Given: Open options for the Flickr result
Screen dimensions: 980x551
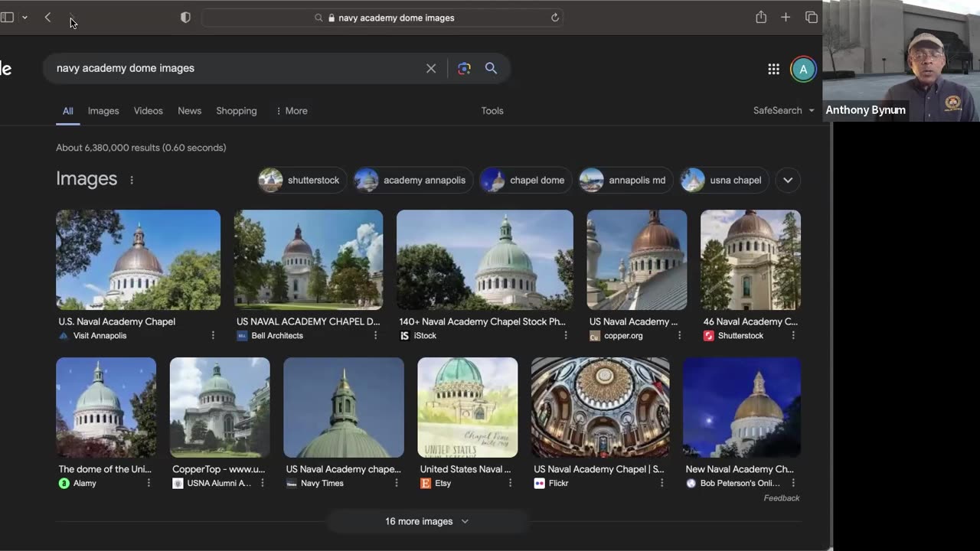Looking at the screenshot, I should (662, 483).
